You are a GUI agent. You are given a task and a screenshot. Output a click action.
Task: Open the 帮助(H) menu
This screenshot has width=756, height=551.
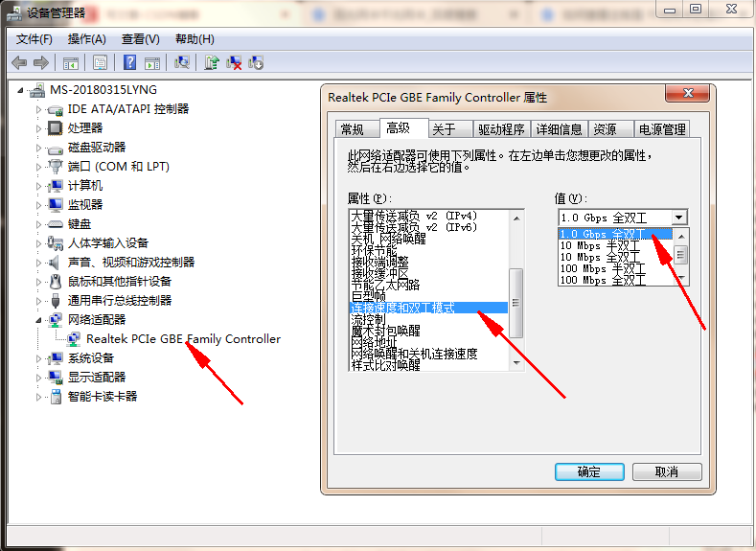point(195,39)
